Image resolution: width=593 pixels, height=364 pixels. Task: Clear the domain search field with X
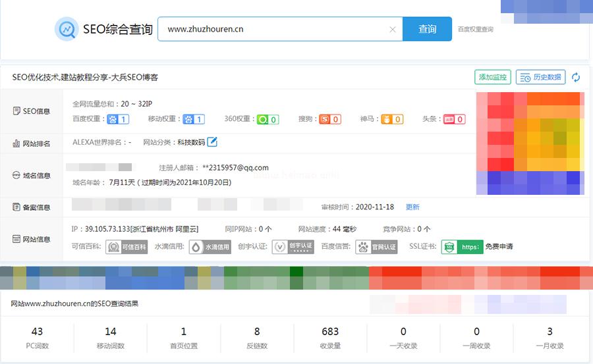393,30
